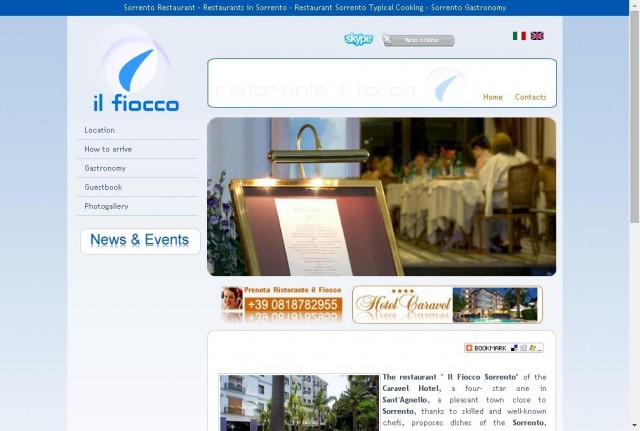This screenshot has width=640, height=431.
Task: Click the Skype logo icon
Action: click(x=358, y=39)
